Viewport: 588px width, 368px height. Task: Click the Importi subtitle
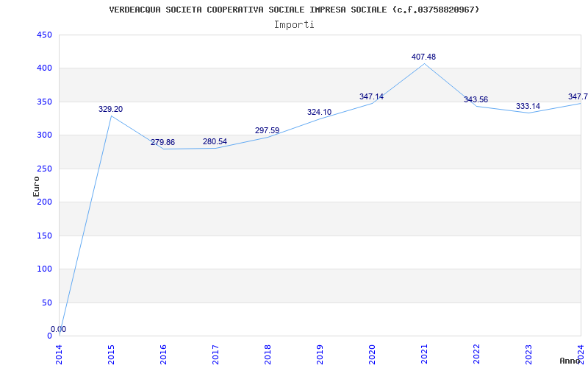[x=294, y=25]
